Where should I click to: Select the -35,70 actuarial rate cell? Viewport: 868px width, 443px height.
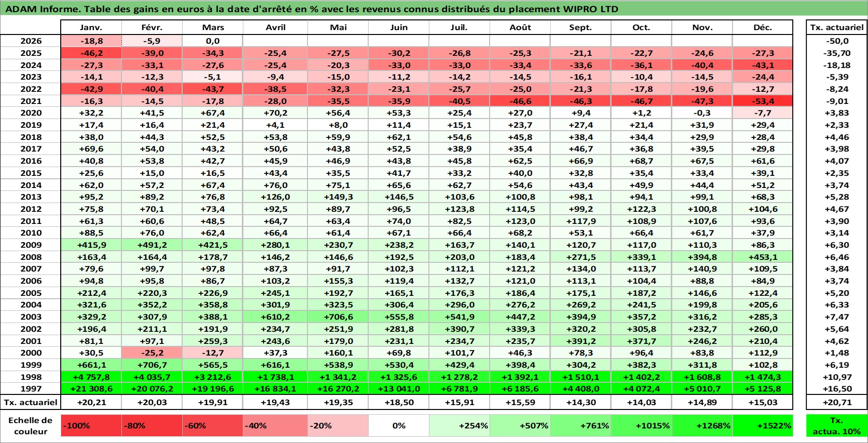[x=836, y=53]
